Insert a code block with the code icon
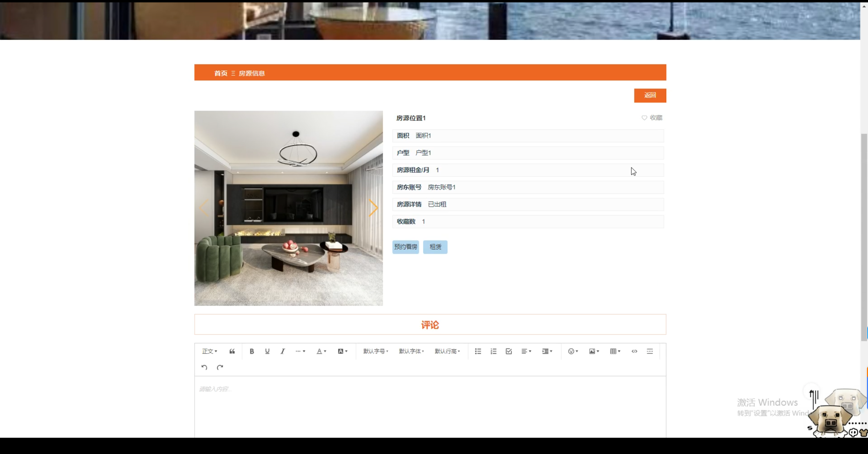The width and height of the screenshot is (868, 454). (634, 351)
